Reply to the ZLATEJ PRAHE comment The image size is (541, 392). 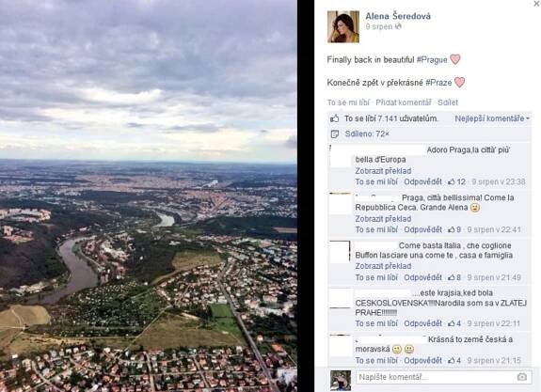pyautogui.click(x=422, y=323)
